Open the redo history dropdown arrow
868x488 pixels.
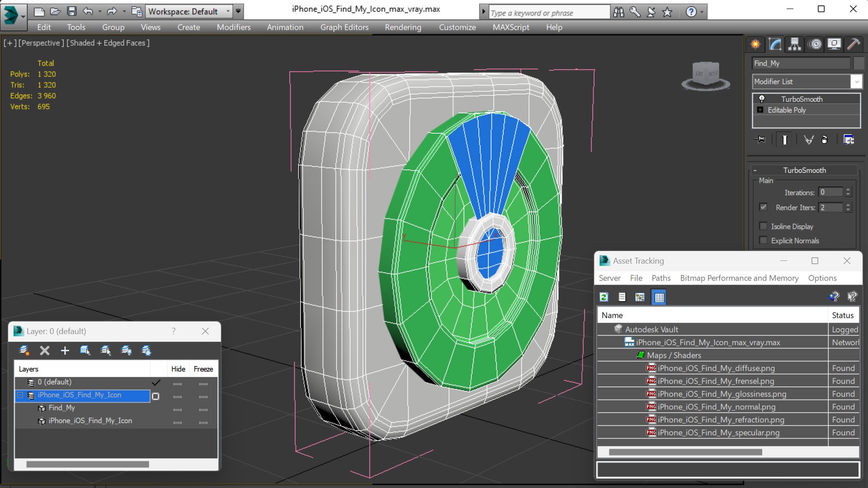coord(124,11)
